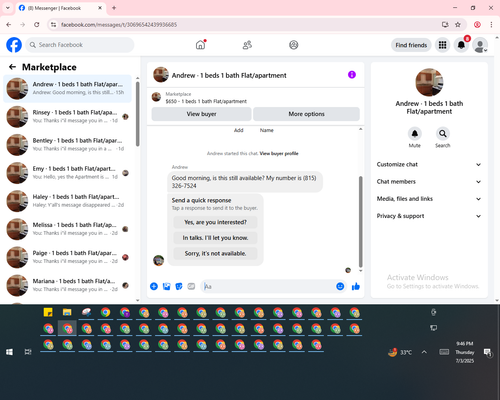Open the Chrome tab search dropdown
This screenshot has height=400, width=500.
8,8
